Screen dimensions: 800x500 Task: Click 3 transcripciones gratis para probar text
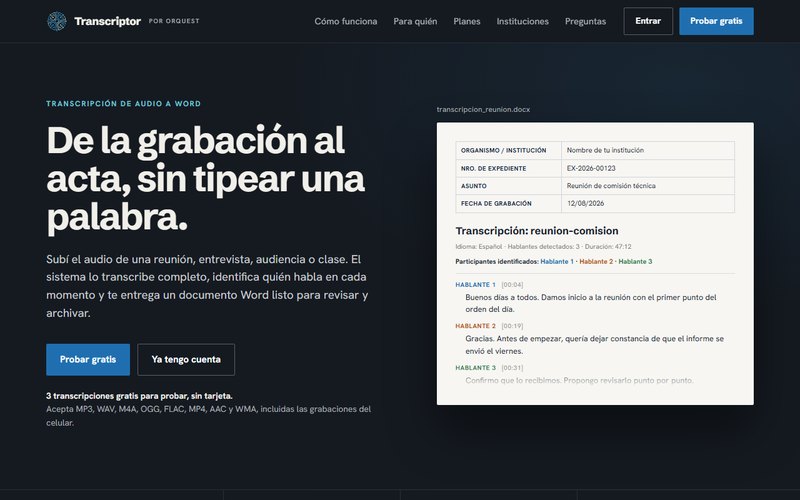pyautogui.click(x=139, y=396)
